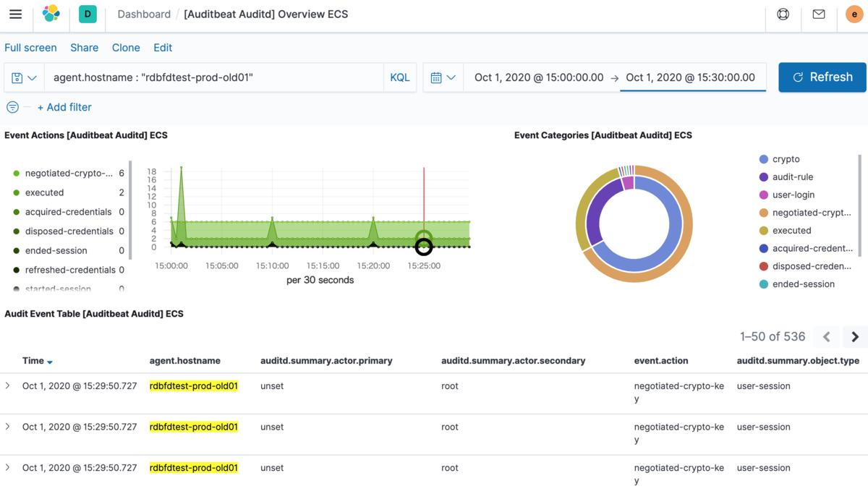This screenshot has width=868, height=494.
Task: Open the mail newsfeed icon
Action: [x=819, y=14]
